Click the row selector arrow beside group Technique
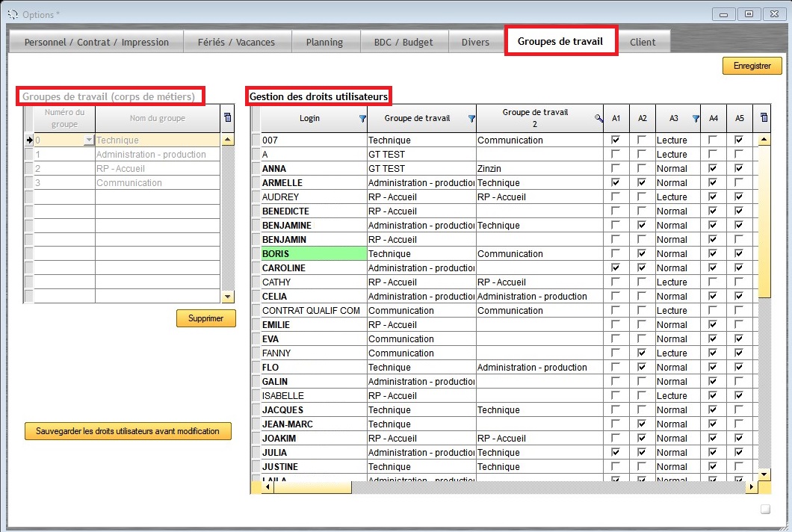 (29, 140)
